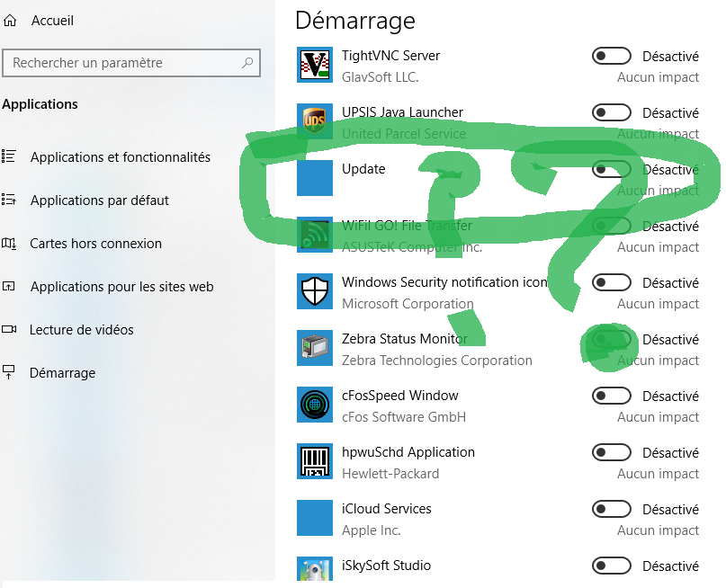The image size is (726, 588).
Task: Open Applications par défaut section
Action: tap(100, 200)
